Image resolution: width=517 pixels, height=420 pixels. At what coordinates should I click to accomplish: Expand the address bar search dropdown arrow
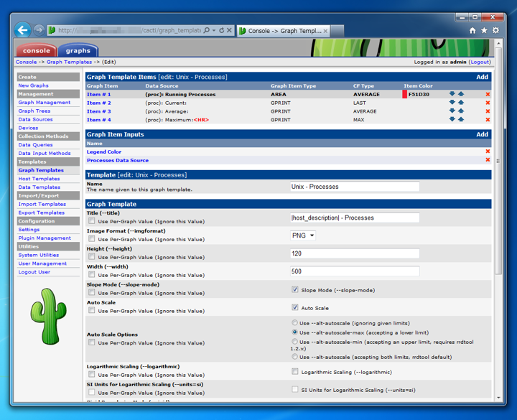pyautogui.click(x=214, y=30)
